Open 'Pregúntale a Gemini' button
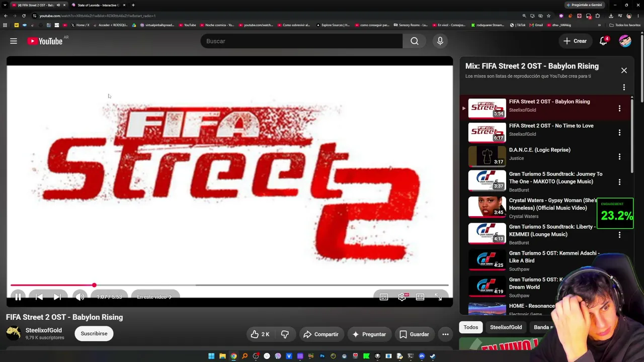This screenshot has height=362, width=644. (584, 5)
